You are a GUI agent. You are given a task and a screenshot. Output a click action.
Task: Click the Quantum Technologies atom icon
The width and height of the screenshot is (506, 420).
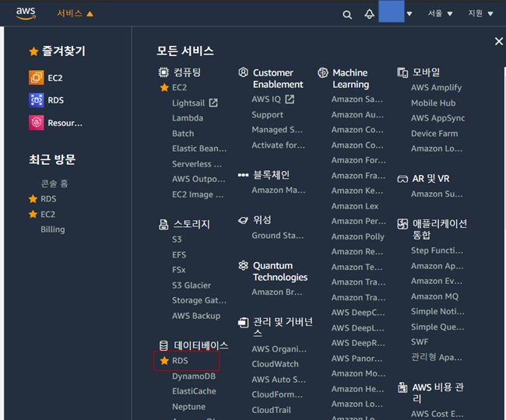244,265
